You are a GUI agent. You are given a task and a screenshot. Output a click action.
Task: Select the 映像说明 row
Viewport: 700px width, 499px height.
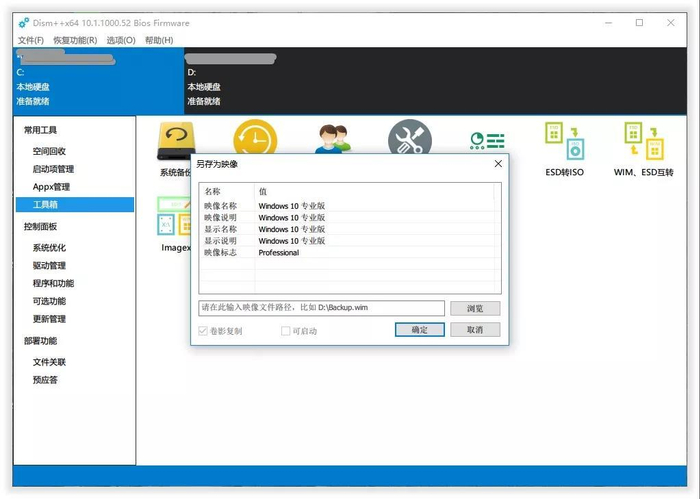(x=347, y=217)
